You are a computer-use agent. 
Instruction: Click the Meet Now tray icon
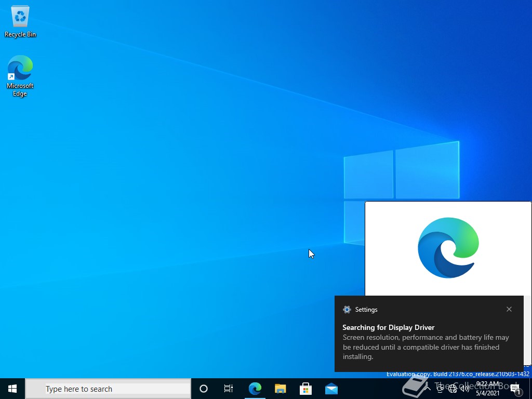click(x=440, y=389)
